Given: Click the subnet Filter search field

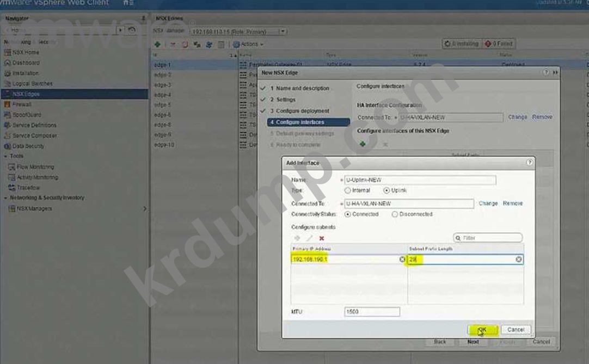Looking at the screenshot, I should click(x=488, y=238).
